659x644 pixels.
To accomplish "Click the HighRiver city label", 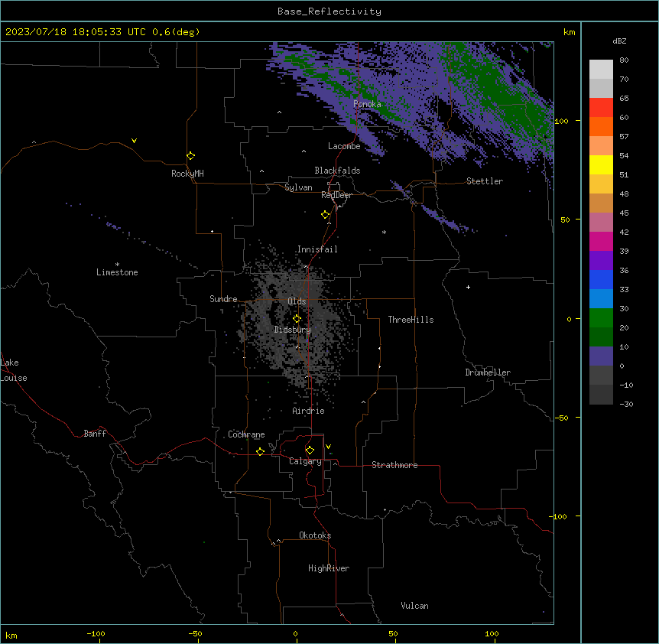I will [329, 568].
